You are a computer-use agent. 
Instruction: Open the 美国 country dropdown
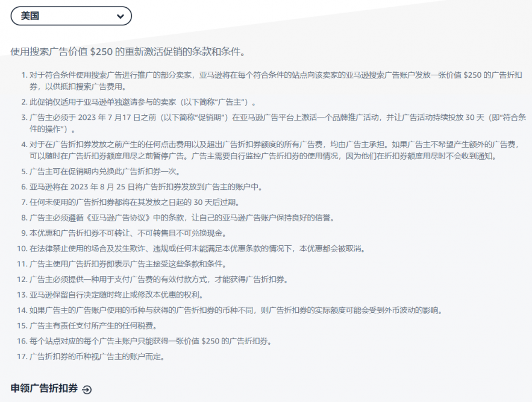point(71,16)
